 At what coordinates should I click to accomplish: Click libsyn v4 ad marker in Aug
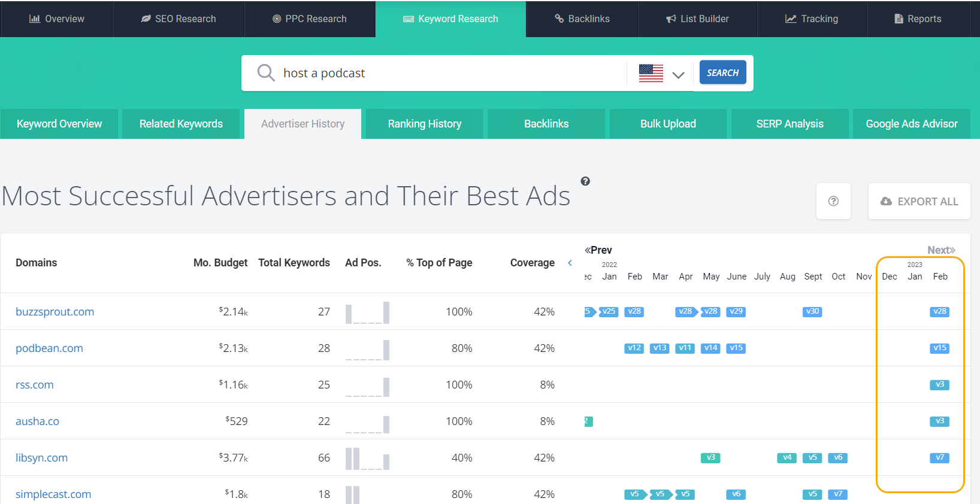tap(787, 457)
